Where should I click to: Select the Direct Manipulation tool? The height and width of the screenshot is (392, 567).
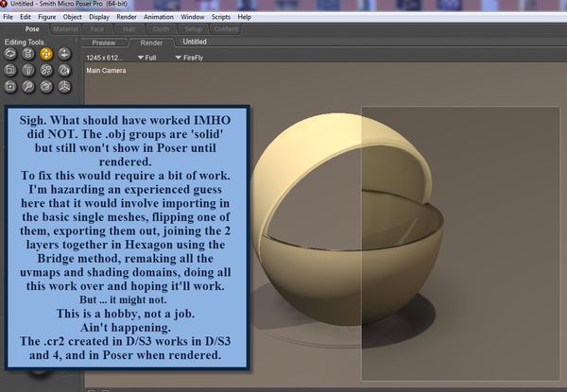(x=64, y=87)
